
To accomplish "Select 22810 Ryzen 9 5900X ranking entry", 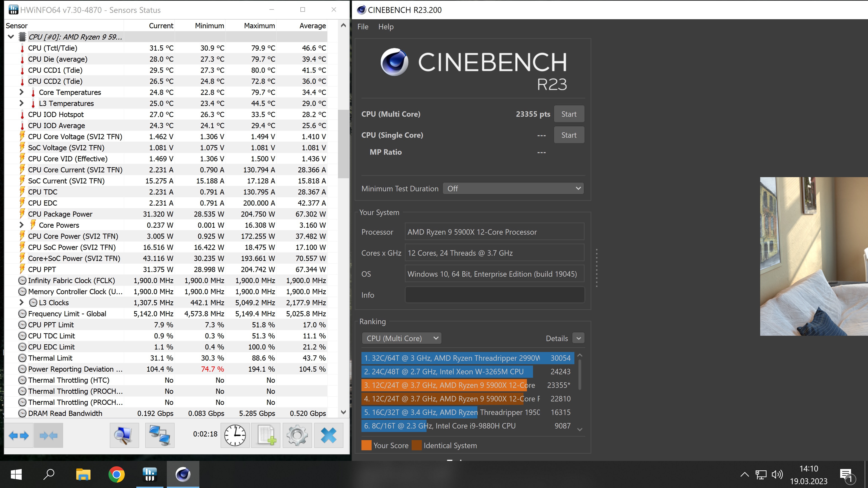I will pyautogui.click(x=467, y=398).
